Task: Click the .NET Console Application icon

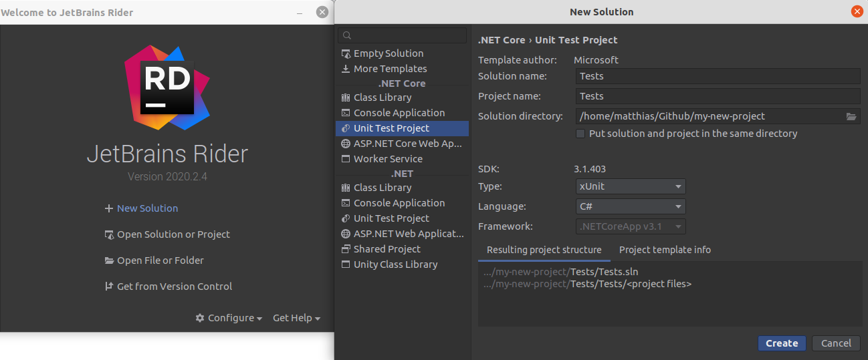Action: [x=346, y=203]
